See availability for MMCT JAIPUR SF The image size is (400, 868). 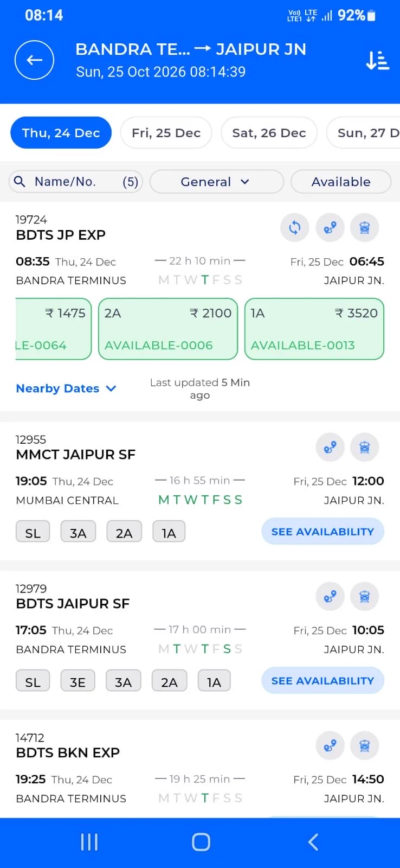[322, 532]
